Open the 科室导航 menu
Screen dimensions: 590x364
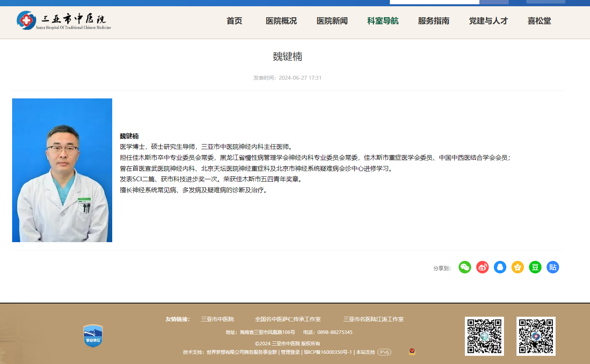pos(383,21)
